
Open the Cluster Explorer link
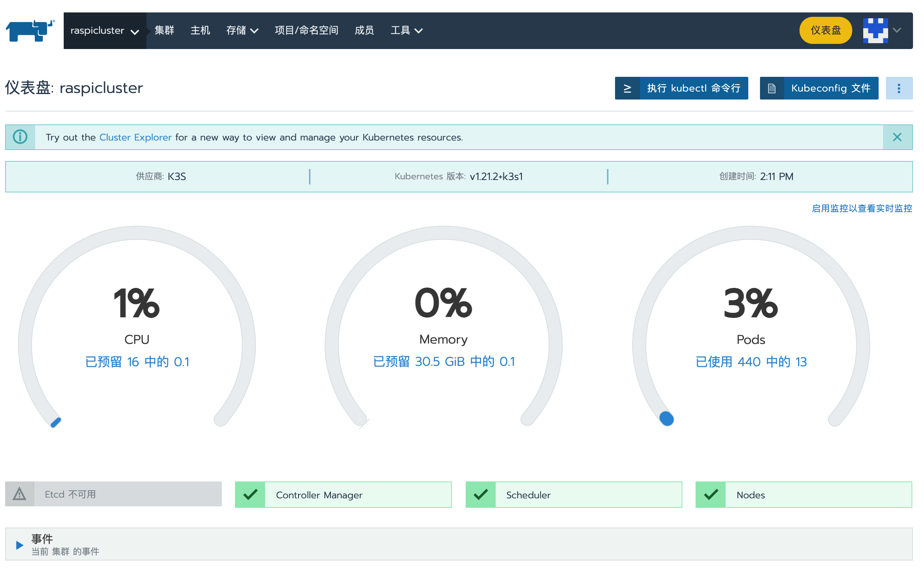tap(135, 137)
